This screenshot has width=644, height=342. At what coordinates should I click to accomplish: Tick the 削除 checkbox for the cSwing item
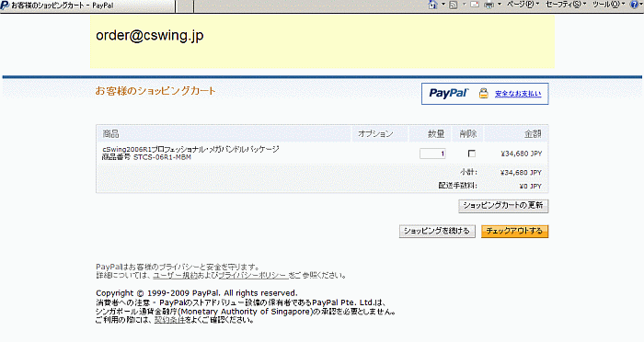[471, 154]
